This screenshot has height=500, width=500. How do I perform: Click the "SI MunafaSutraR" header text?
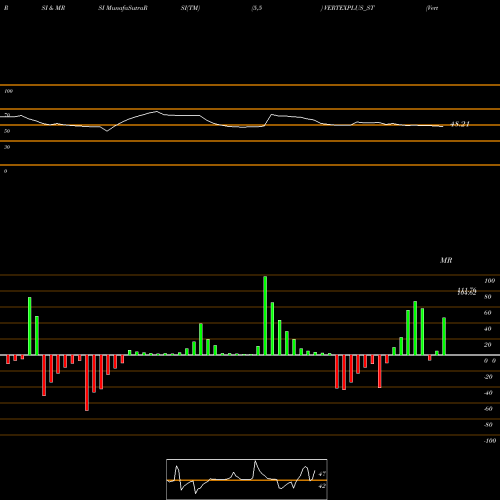pyautogui.click(x=123, y=8)
